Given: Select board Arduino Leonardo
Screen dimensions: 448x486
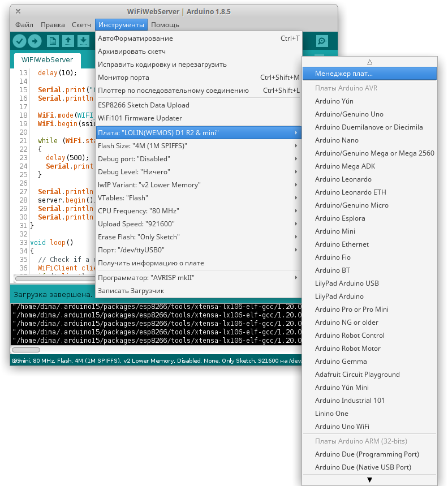Looking at the screenshot, I should (x=369, y=179).
